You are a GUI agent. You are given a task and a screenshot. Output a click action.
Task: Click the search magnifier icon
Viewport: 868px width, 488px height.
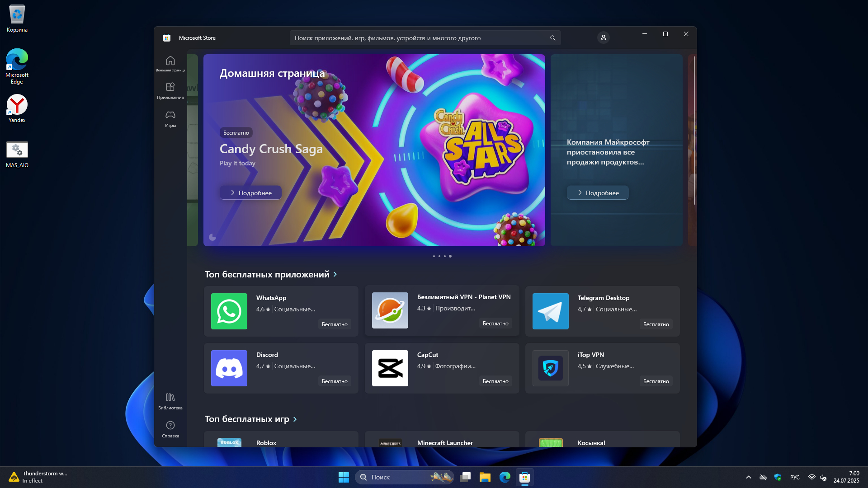tap(552, 38)
